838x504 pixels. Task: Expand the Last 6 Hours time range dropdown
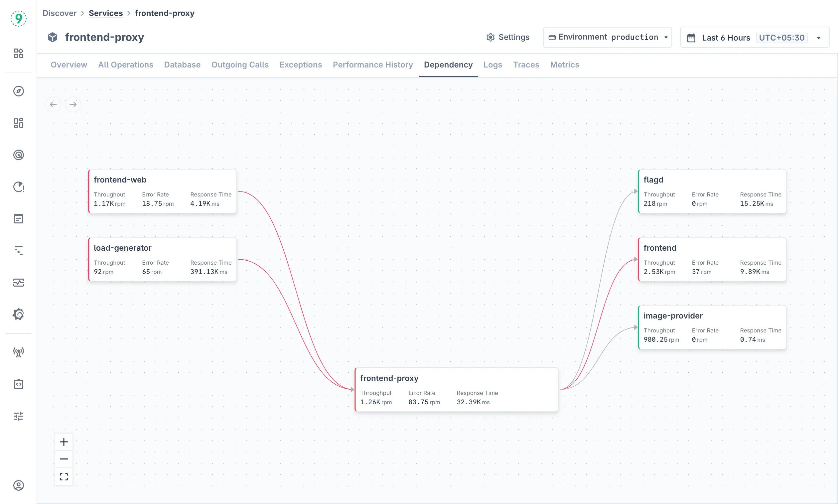coord(755,37)
